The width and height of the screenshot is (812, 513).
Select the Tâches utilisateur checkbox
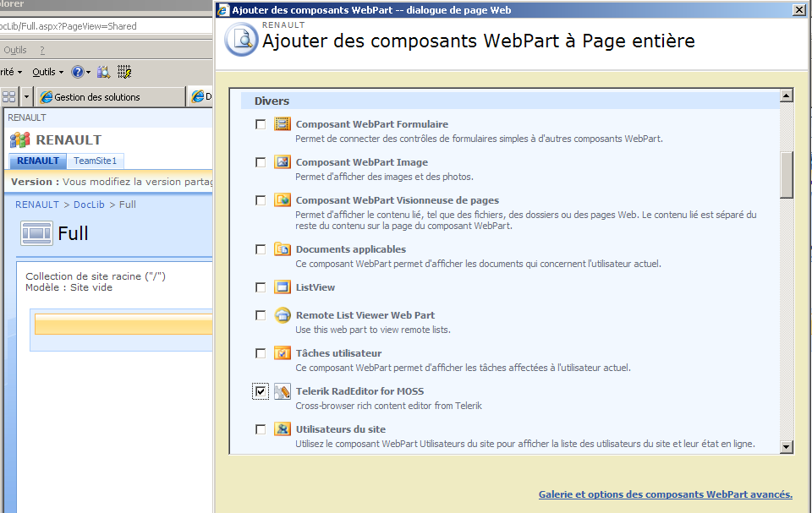(x=261, y=353)
